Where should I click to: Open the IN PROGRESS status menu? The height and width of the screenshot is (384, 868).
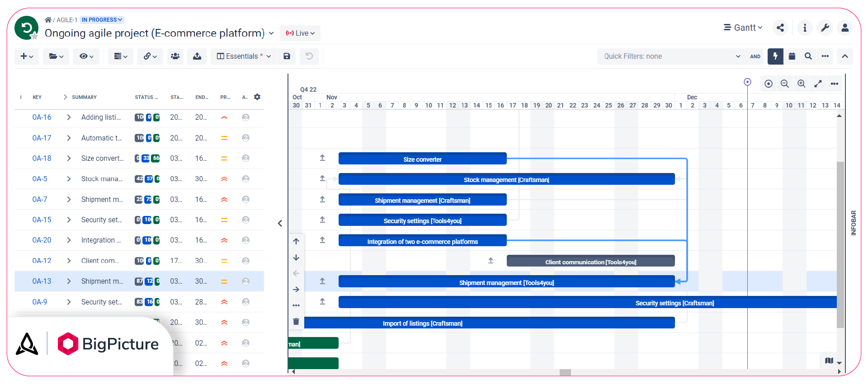[x=102, y=20]
